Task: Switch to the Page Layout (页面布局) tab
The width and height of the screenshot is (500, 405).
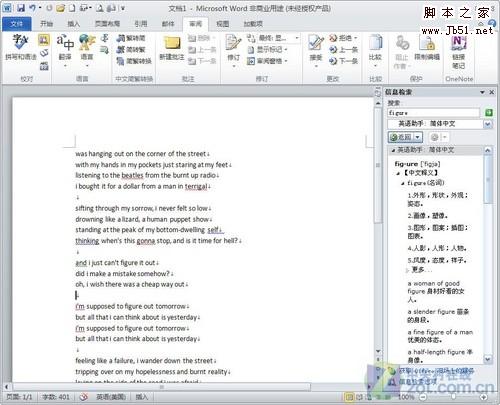Action: pyautogui.click(x=107, y=24)
